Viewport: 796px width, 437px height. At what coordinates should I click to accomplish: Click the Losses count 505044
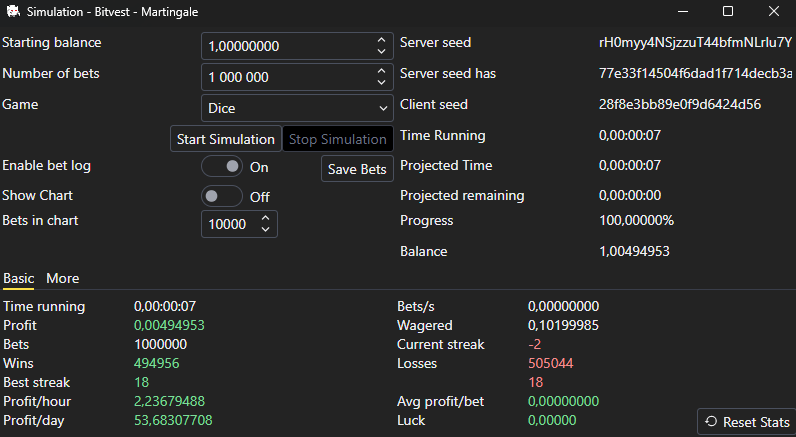point(551,363)
